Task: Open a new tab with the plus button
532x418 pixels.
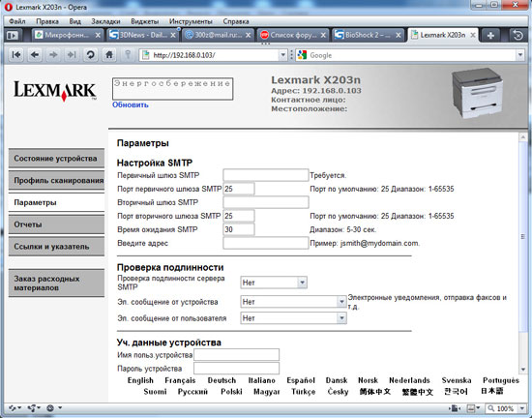Action: pos(490,35)
